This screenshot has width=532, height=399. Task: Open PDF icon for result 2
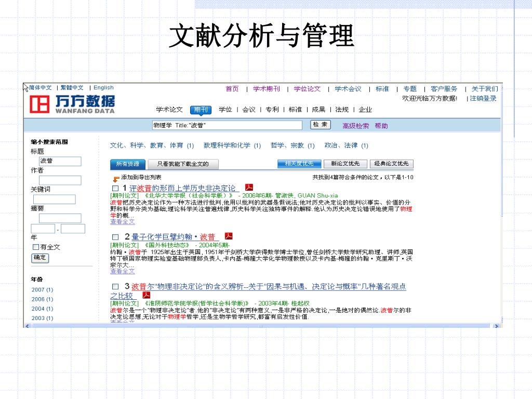[229, 236]
